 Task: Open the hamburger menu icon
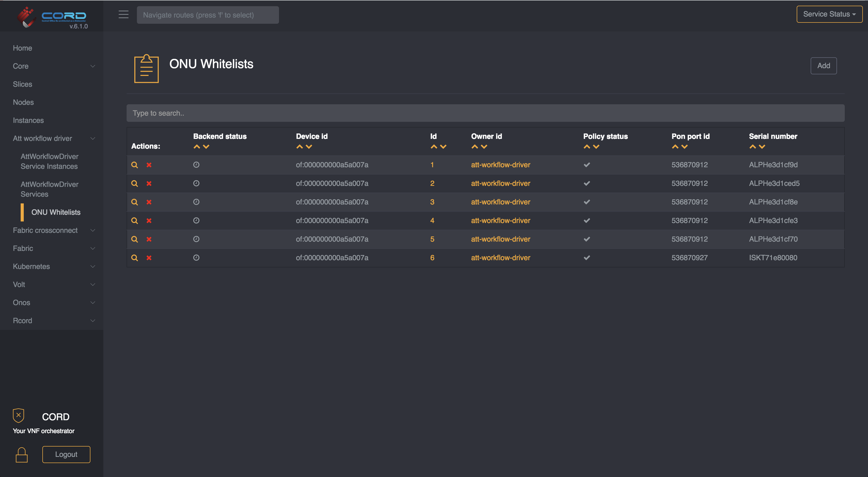pyautogui.click(x=123, y=14)
